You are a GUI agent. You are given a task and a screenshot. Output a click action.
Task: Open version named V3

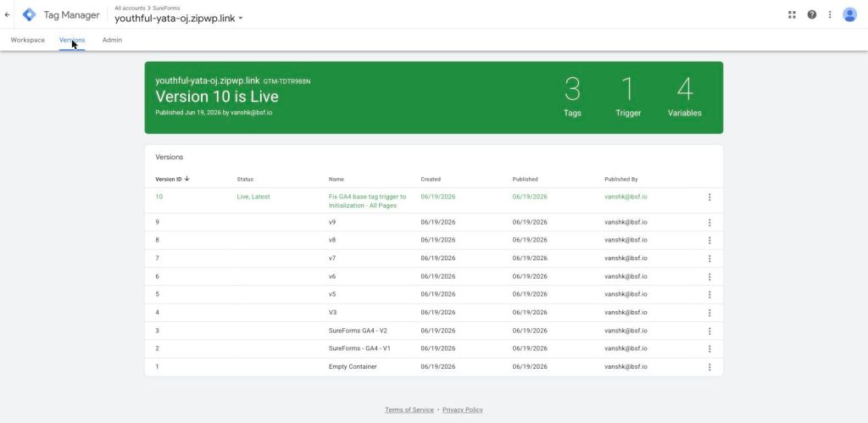point(332,312)
